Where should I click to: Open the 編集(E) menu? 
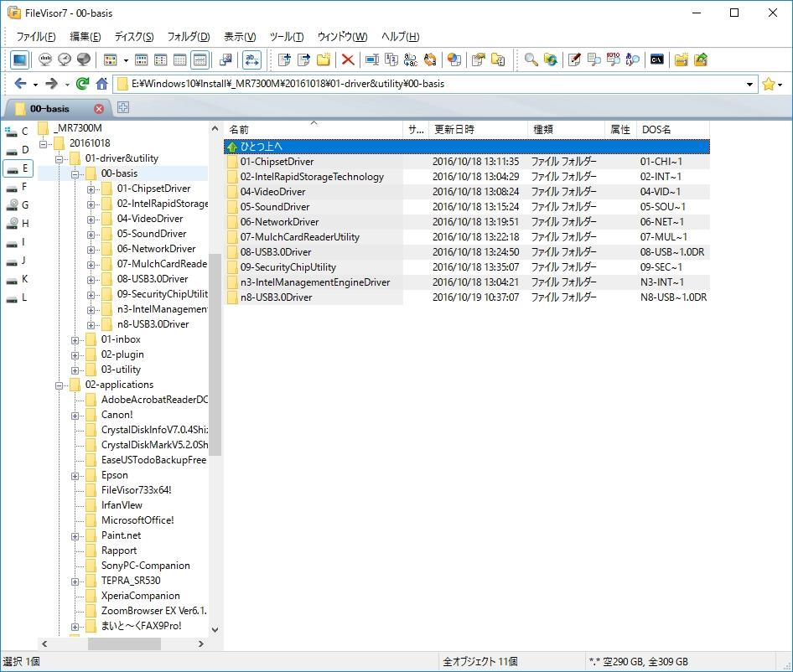click(85, 36)
